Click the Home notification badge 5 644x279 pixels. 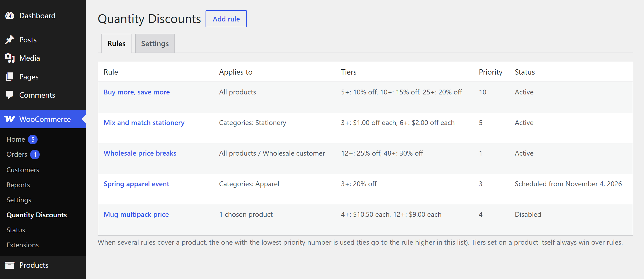click(x=33, y=139)
